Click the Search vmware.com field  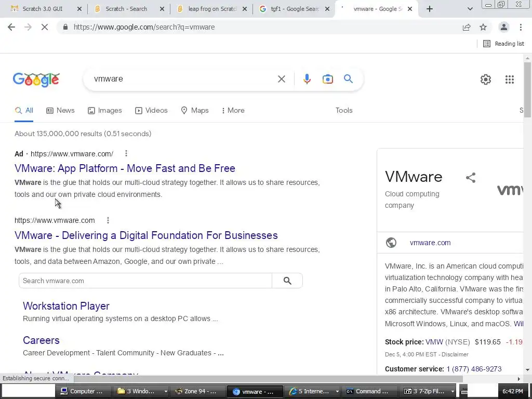click(145, 281)
